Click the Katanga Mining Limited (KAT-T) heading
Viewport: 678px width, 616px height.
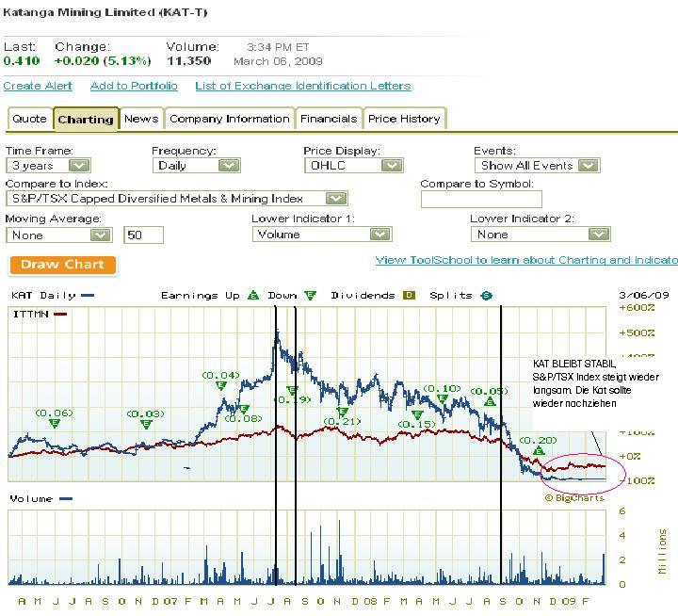pyautogui.click(x=105, y=12)
